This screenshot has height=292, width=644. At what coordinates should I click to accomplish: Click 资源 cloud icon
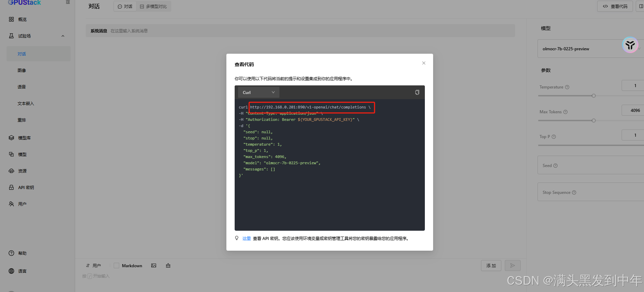[x=11, y=171]
